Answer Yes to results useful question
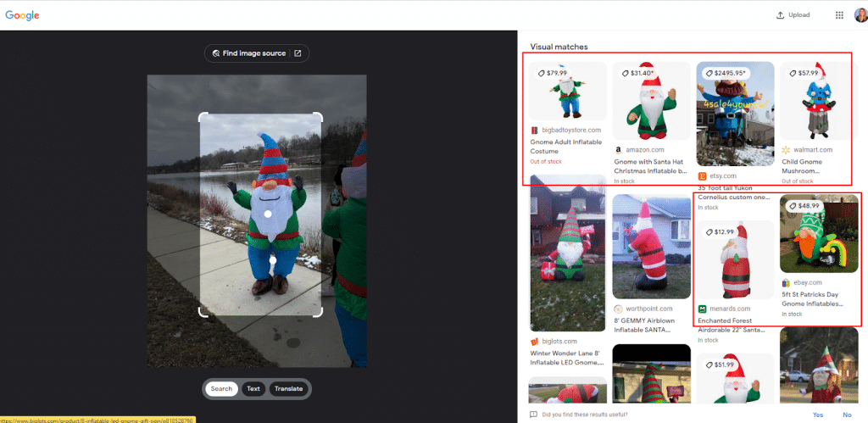The height and width of the screenshot is (423, 868). (817, 415)
